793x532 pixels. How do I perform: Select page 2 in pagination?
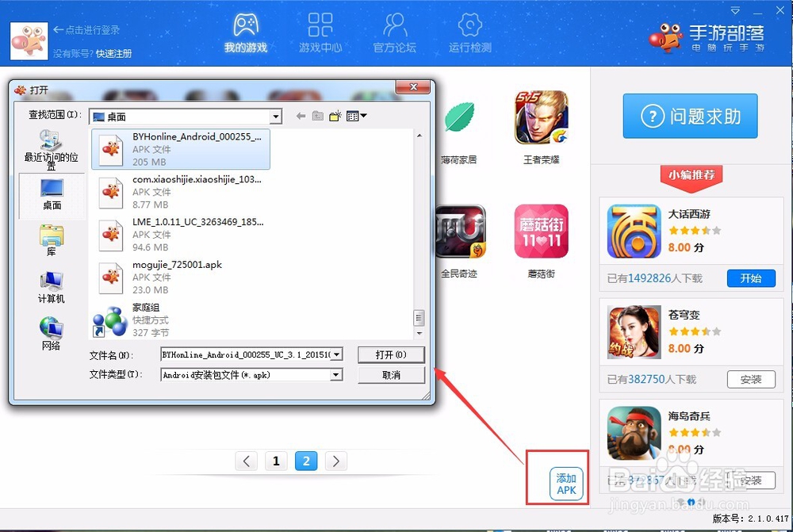point(306,461)
